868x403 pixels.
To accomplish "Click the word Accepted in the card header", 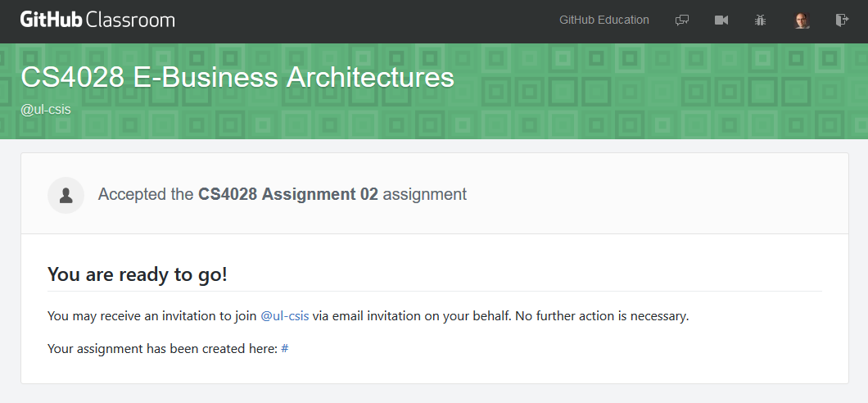I will [x=125, y=194].
